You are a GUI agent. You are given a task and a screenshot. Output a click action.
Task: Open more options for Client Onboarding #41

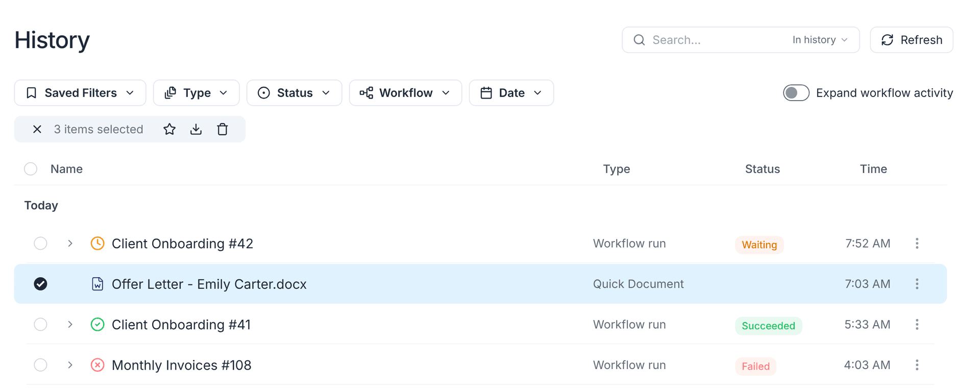pyautogui.click(x=917, y=324)
